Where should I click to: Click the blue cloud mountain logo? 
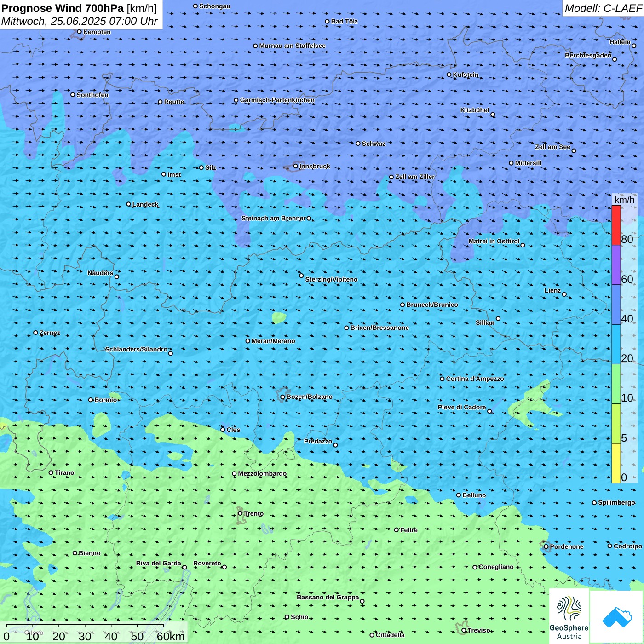tap(617, 617)
